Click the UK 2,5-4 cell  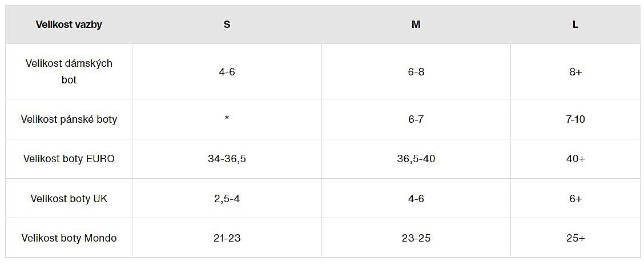(227, 199)
